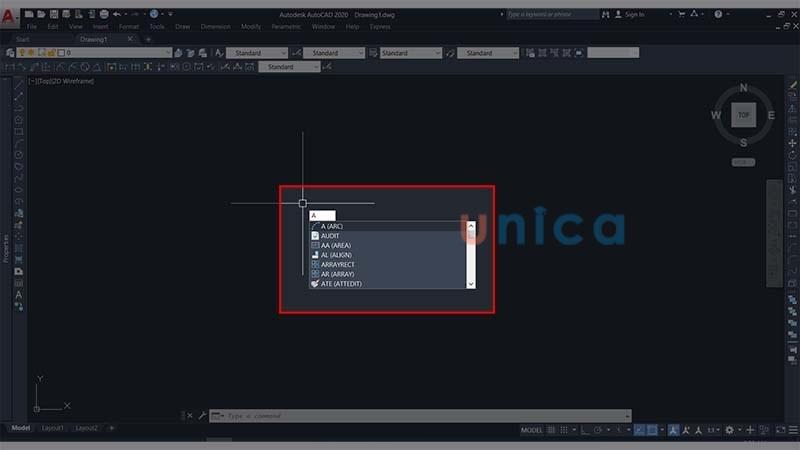Select the Circle tool in the Draw toolbar

click(x=18, y=154)
